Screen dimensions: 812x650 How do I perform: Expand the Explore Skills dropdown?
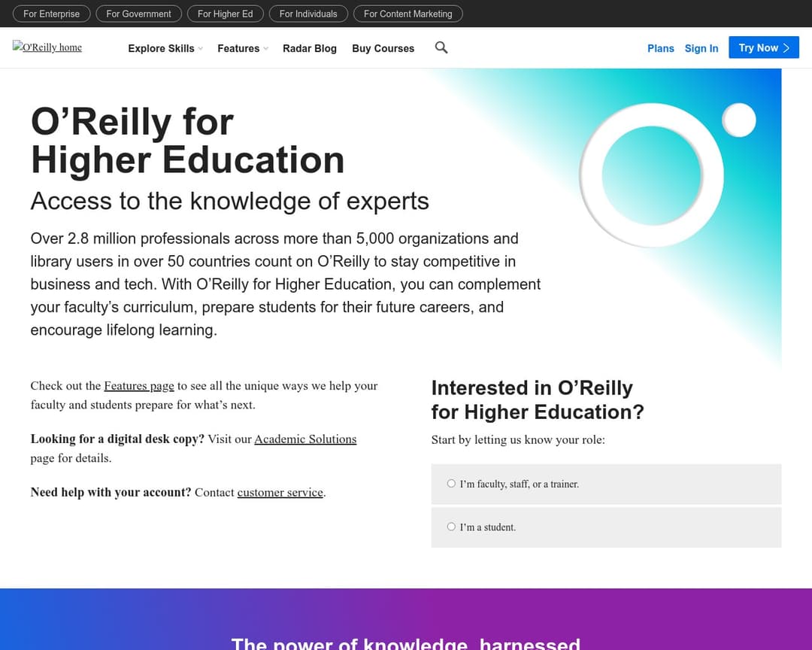pyautogui.click(x=165, y=48)
